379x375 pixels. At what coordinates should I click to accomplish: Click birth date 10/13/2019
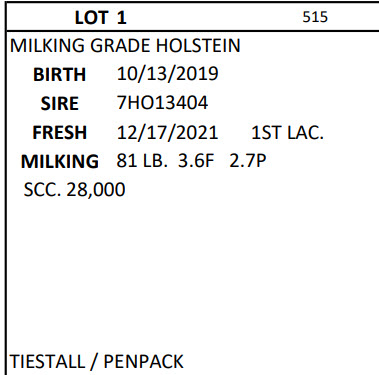tap(167, 74)
